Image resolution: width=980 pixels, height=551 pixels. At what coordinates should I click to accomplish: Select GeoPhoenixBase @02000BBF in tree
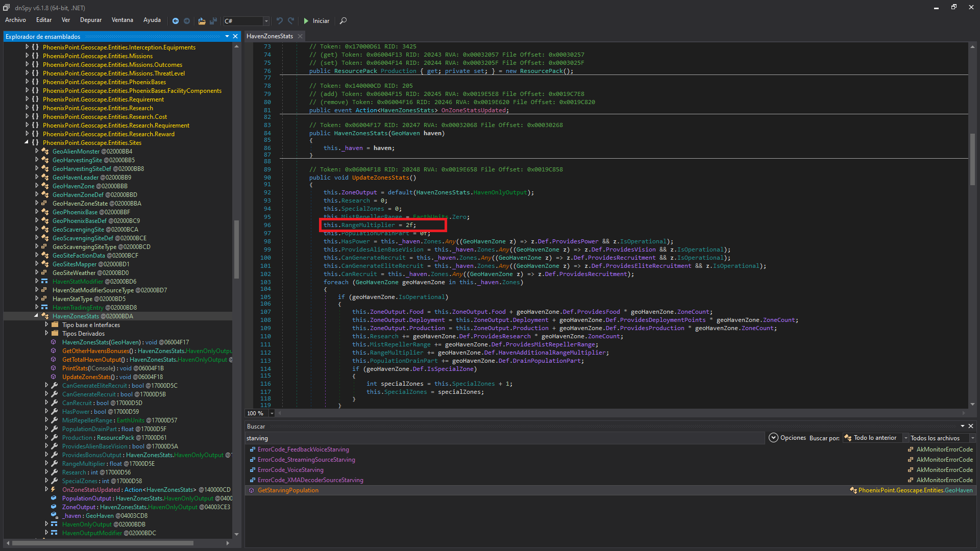(91, 212)
